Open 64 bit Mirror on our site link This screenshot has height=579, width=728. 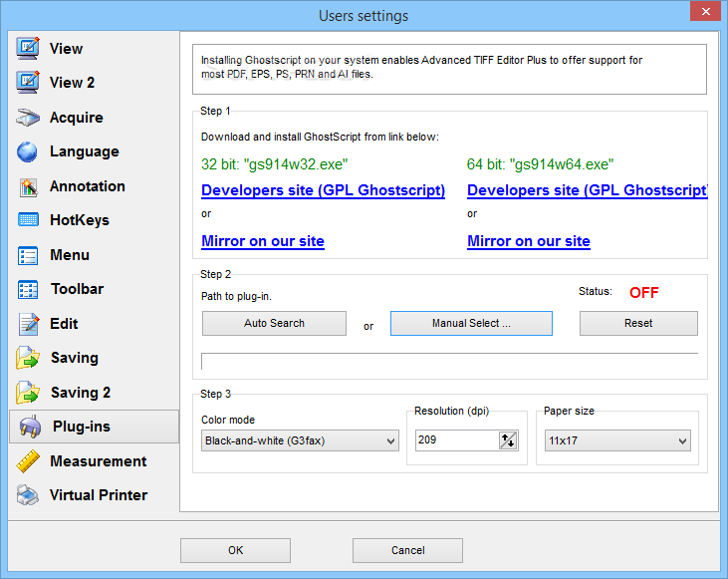[529, 241]
